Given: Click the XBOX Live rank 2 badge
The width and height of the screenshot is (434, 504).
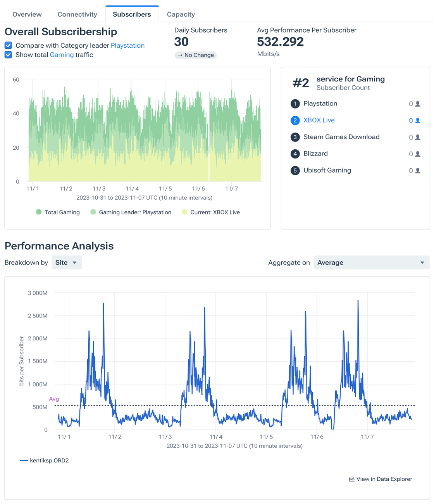Looking at the screenshot, I should tap(295, 121).
